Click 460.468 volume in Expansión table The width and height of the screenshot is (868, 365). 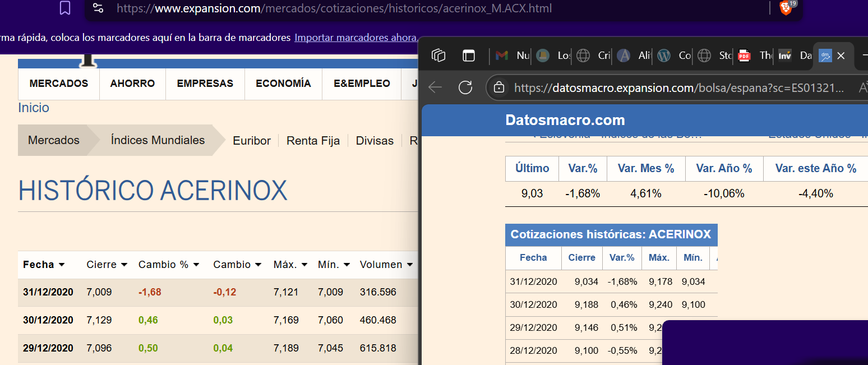[x=378, y=320]
